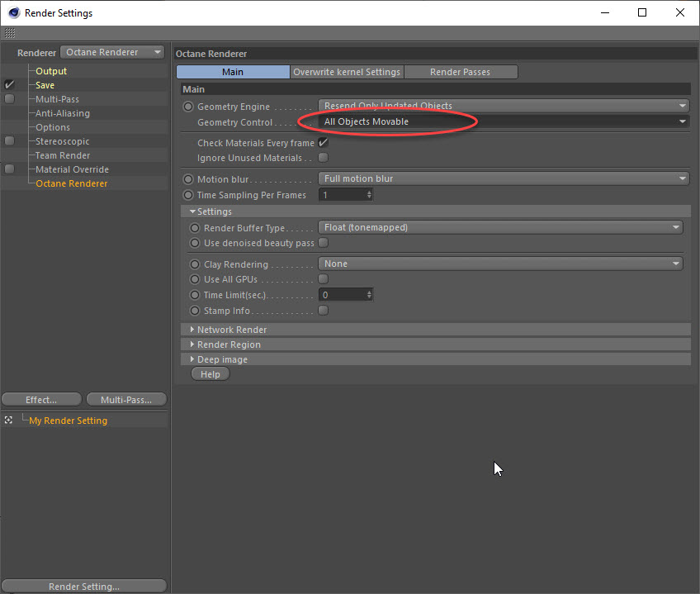Minimize the Render Settings window
The image size is (700, 594).
pos(605,12)
